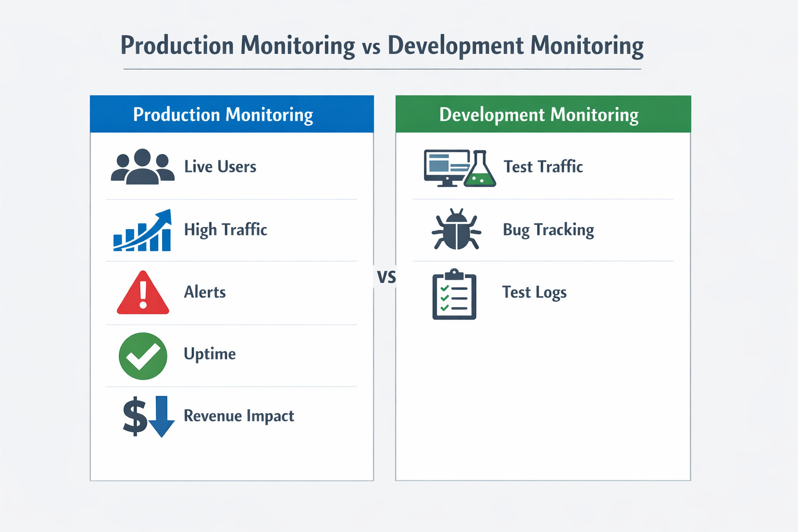The image size is (798, 532).
Task: Click the Uptime label
Action: click(210, 354)
